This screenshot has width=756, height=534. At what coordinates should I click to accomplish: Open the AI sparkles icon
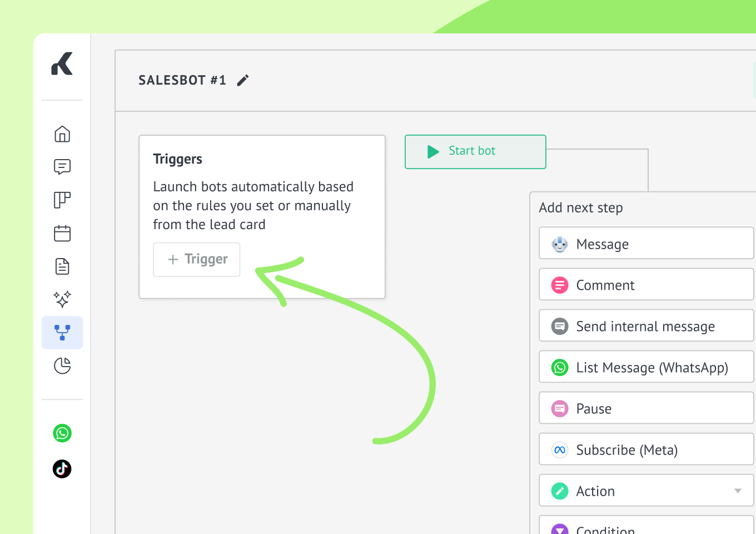62,299
